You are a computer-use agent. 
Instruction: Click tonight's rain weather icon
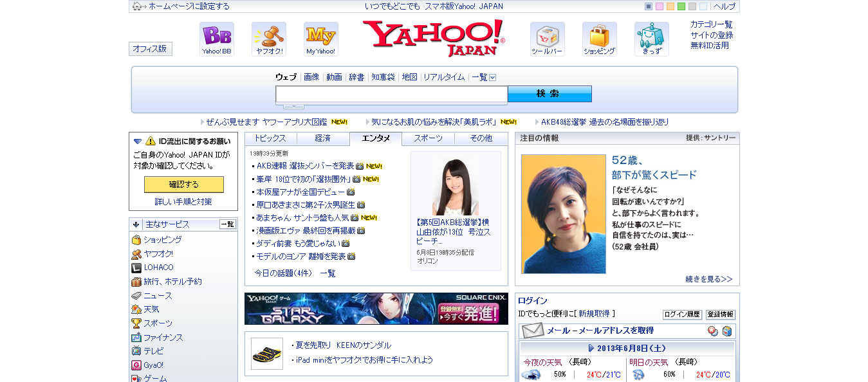(x=530, y=375)
